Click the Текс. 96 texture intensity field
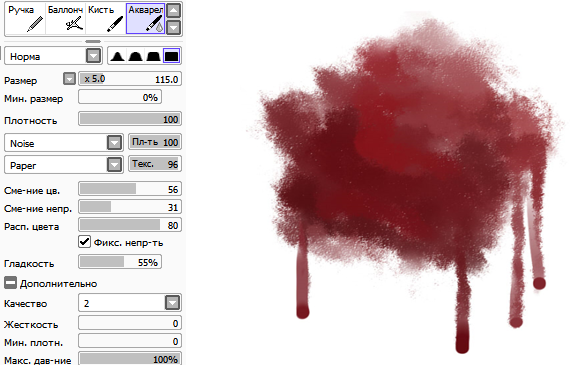The width and height of the screenshot is (574, 365). [155, 164]
